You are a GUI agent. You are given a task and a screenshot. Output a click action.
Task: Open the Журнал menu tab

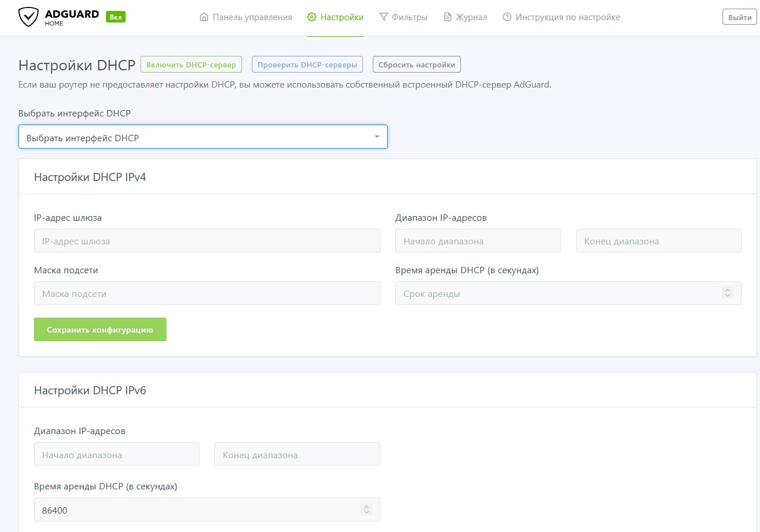(x=466, y=17)
